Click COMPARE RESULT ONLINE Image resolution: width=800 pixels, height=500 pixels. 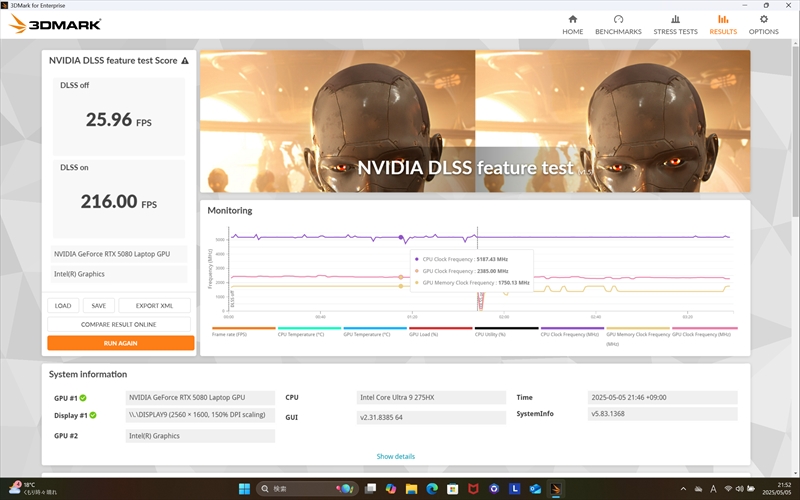(x=119, y=324)
